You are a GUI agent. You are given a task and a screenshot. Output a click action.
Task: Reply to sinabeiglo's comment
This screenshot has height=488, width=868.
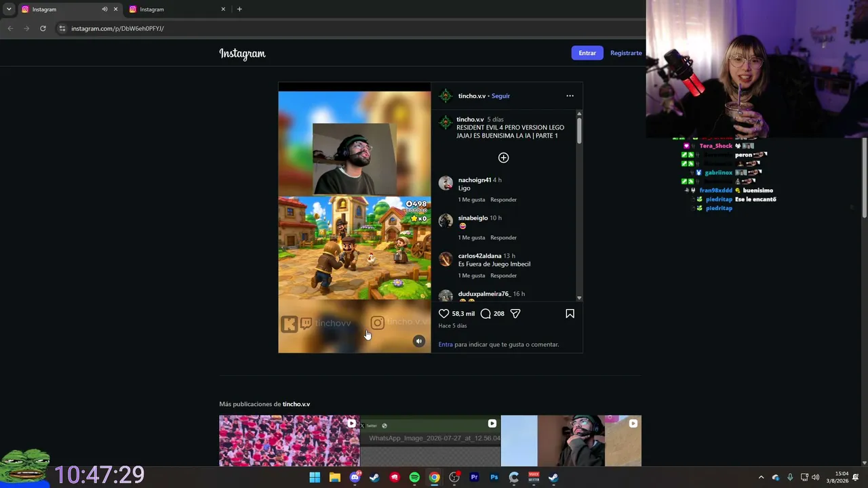(503, 238)
